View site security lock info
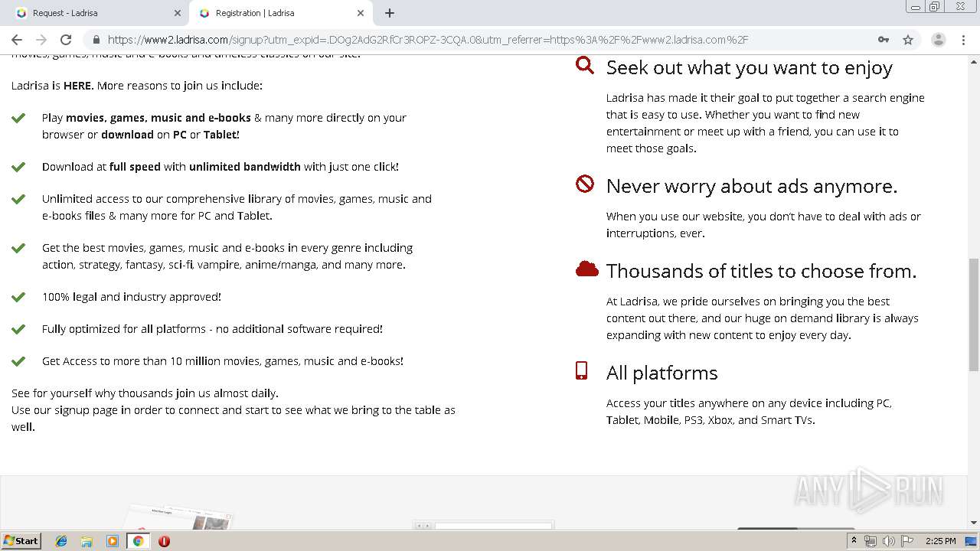 coord(96,40)
